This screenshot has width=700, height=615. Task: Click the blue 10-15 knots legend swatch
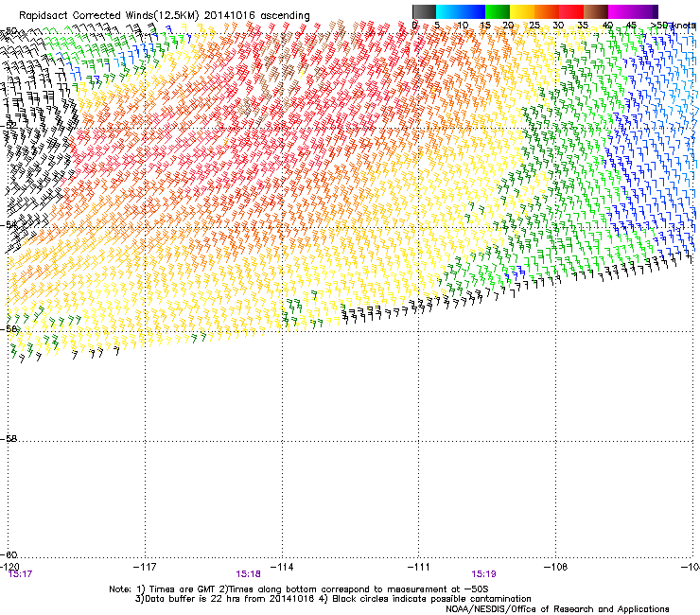click(473, 11)
